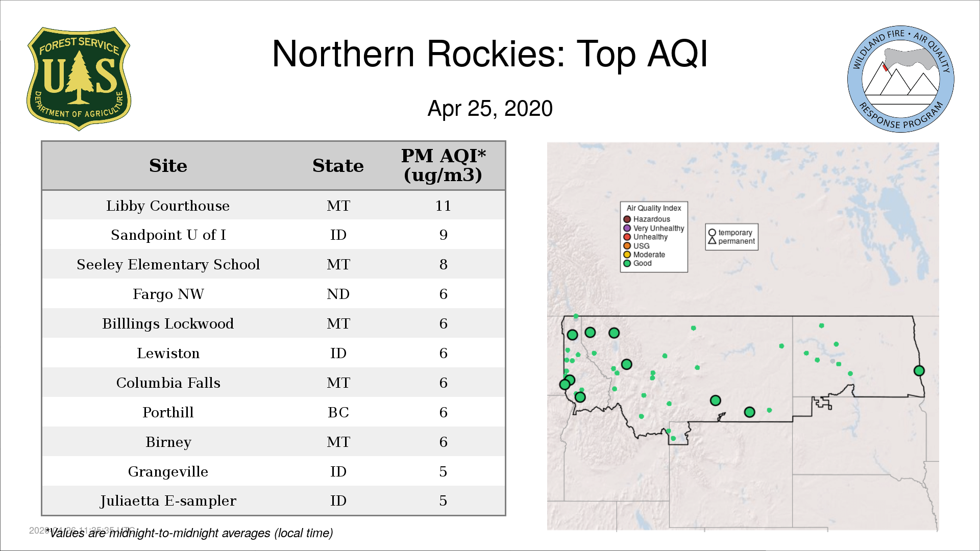Viewport: 980px width, 551px height.
Task: Select the 'Columbia Falls' site cell
Action: click(x=168, y=383)
